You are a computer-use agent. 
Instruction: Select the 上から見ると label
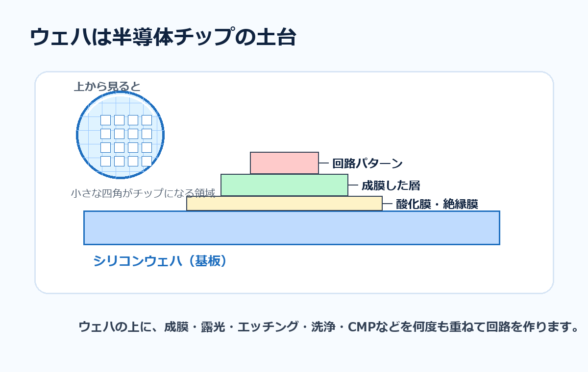[x=107, y=87]
